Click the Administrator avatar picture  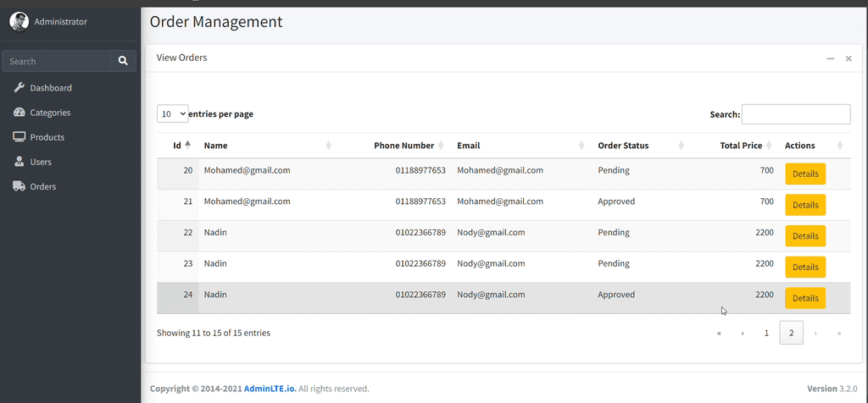click(x=19, y=22)
